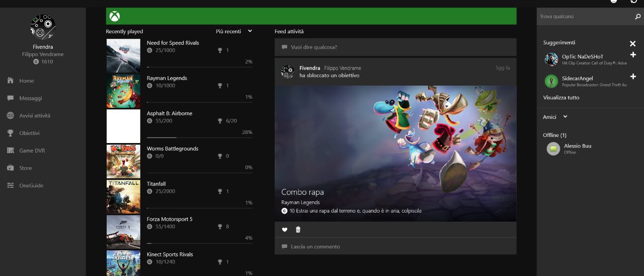The image size is (644, 276).
Task: Open the Worms Battlegrounds thumbnail
Action: pyautogui.click(x=123, y=161)
